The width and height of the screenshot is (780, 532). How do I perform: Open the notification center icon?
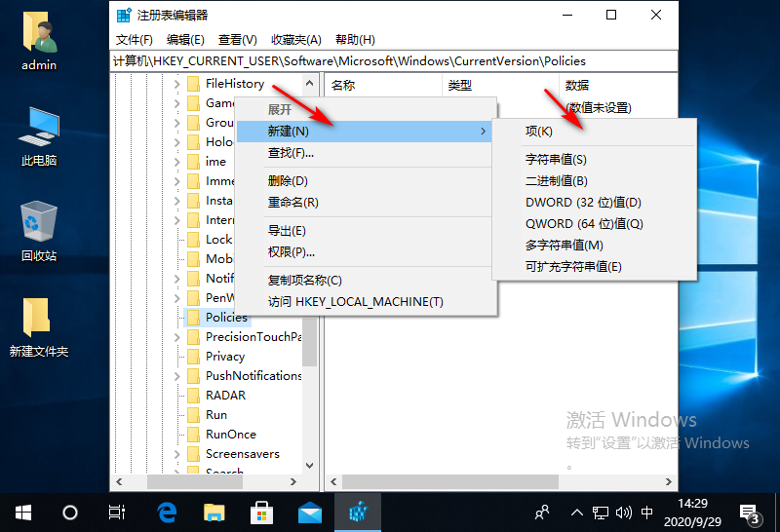point(750,513)
